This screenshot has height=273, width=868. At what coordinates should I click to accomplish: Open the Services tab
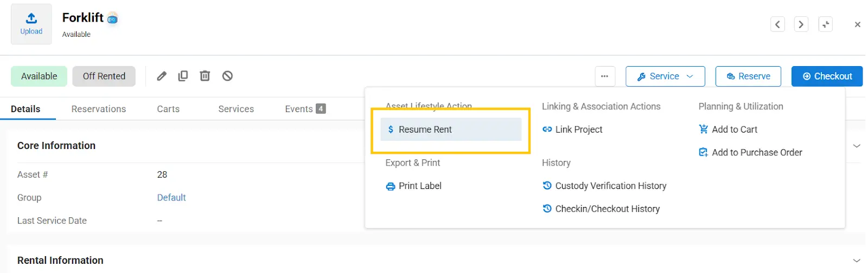click(x=236, y=109)
